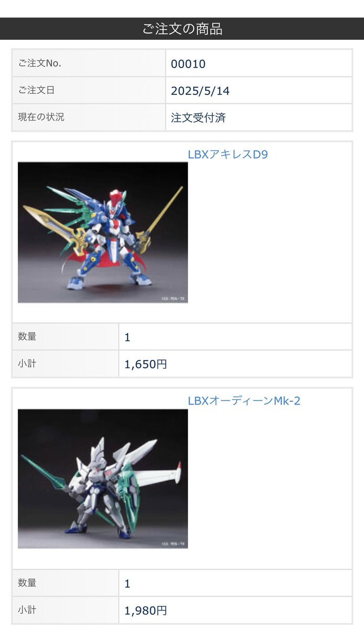Click the 小計 label for アキレスD9
The width and height of the screenshot is (364, 629).
27,363
